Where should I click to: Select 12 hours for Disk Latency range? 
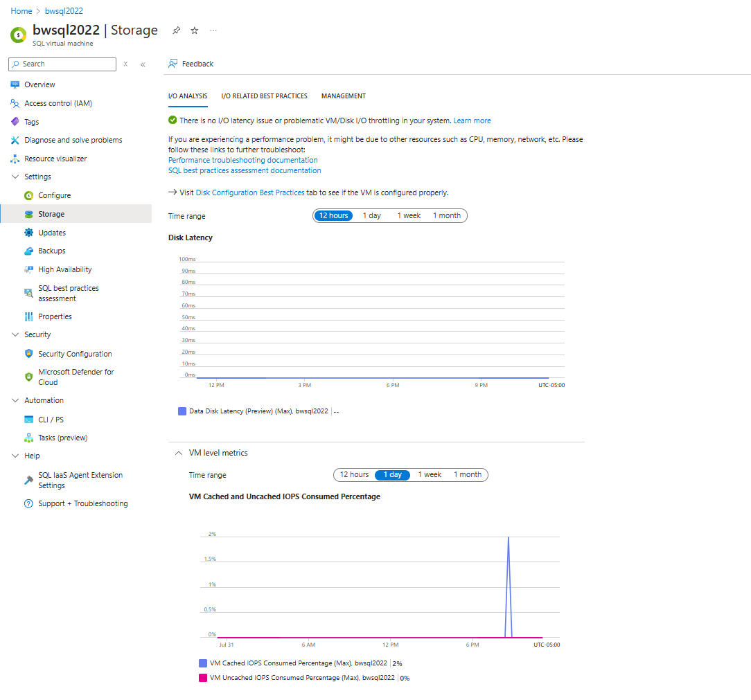tap(333, 215)
